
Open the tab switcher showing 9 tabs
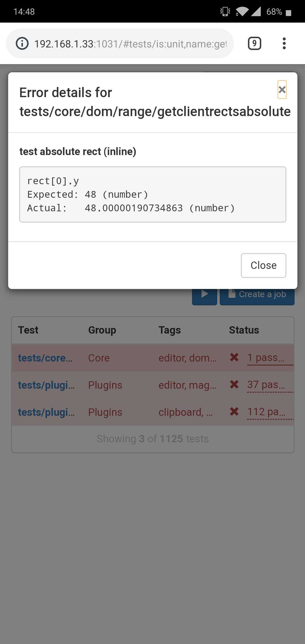point(254,43)
